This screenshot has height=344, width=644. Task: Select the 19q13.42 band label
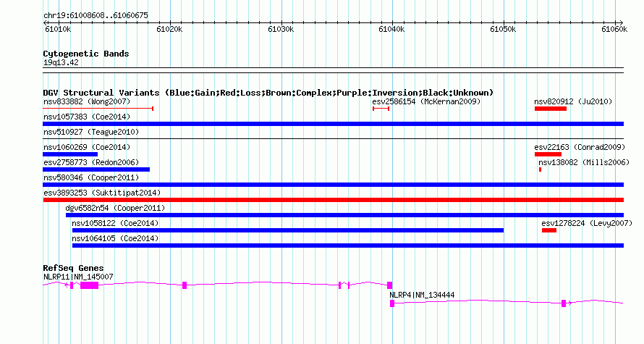[x=61, y=62]
